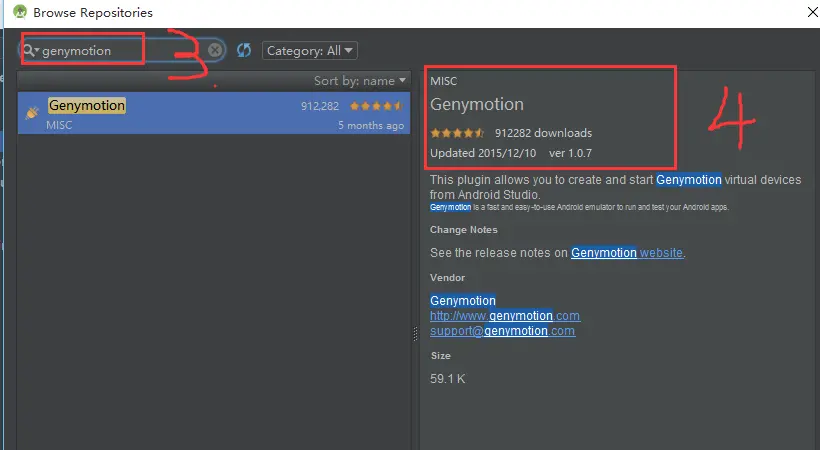Click the '912282 downloads' text
The width and height of the screenshot is (820, 450).
(x=543, y=133)
